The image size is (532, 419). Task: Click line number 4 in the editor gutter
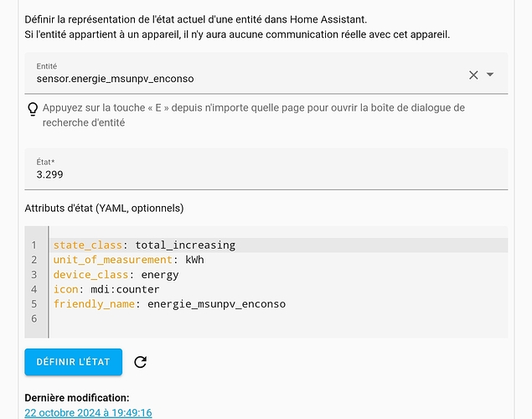(34, 289)
